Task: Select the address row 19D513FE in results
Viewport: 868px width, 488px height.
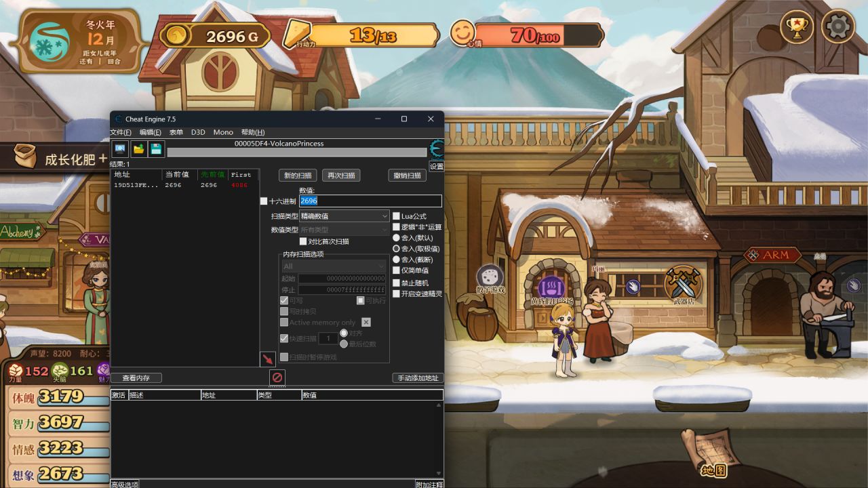Action: pos(184,185)
